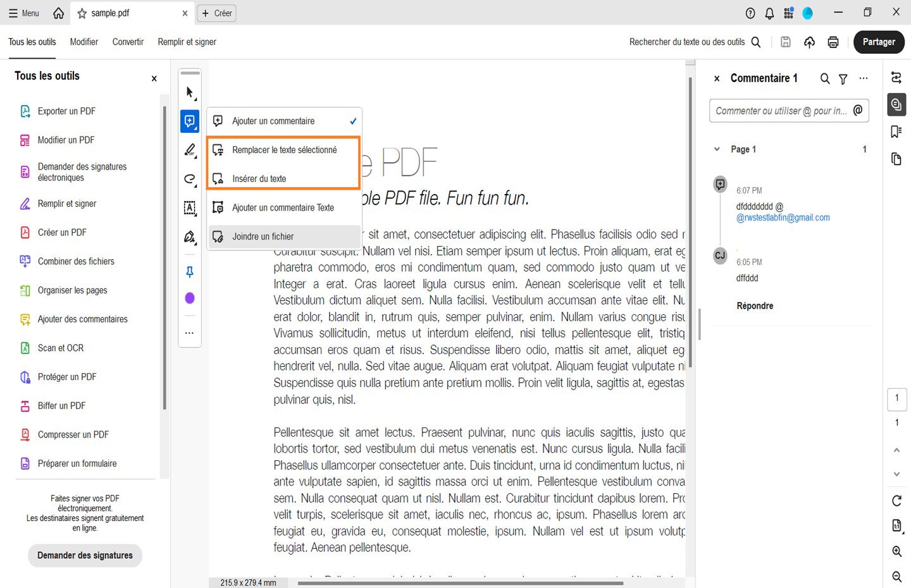Image resolution: width=911 pixels, height=588 pixels.
Task: Click the Partager button
Action: pos(879,42)
